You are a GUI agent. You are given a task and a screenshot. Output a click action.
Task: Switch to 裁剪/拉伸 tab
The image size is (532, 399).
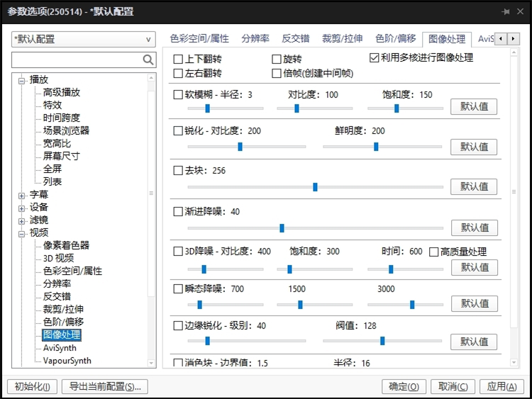coord(343,39)
